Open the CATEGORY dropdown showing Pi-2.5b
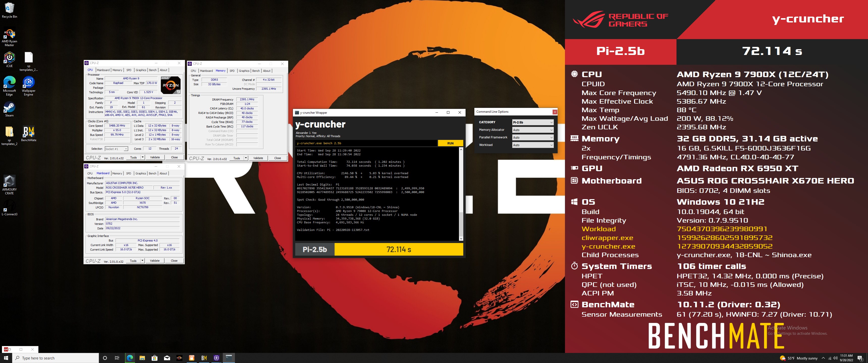 click(532, 122)
